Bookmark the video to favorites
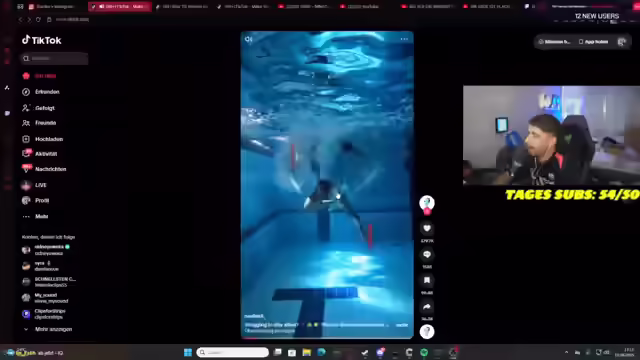 427,280
